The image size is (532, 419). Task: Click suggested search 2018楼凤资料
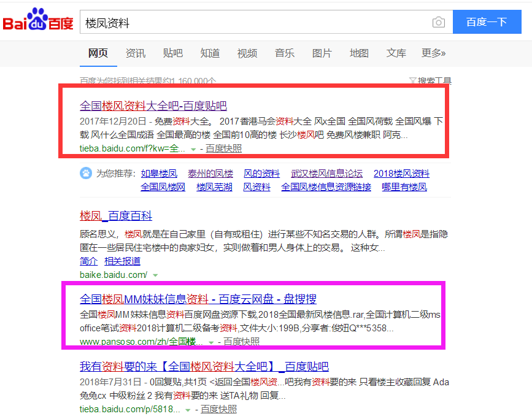pos(401,174)
